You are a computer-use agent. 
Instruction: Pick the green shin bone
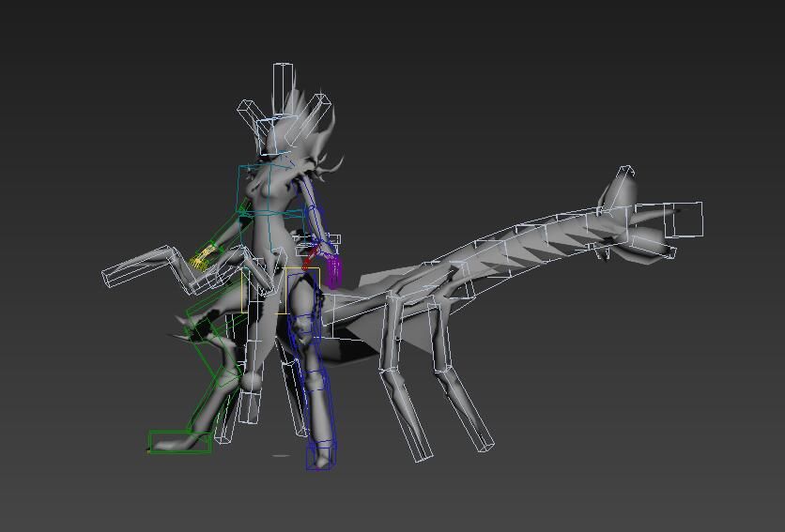[214, 361]
